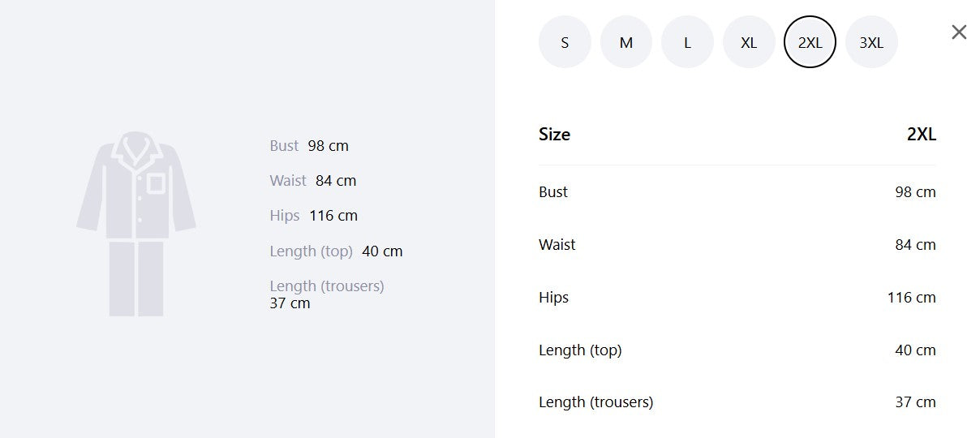The width and height of the screenshot is (980, 438).
Task: Click Hips 116 cm beside the illustration
Action: 314,216
